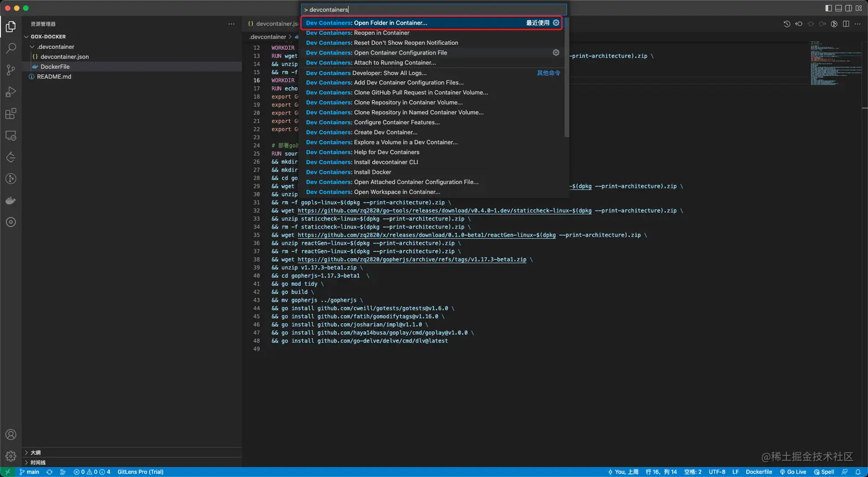Screen dimensions: 868x477
Task: Click the .devcontainer breadcrumb segment
Action: click(268, 37)
